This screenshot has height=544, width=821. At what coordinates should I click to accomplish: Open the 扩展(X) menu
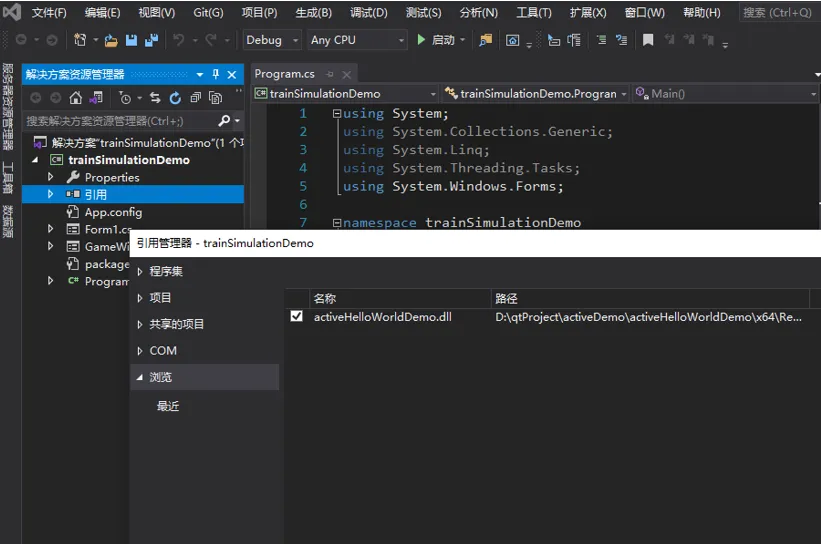pos(587,13)
